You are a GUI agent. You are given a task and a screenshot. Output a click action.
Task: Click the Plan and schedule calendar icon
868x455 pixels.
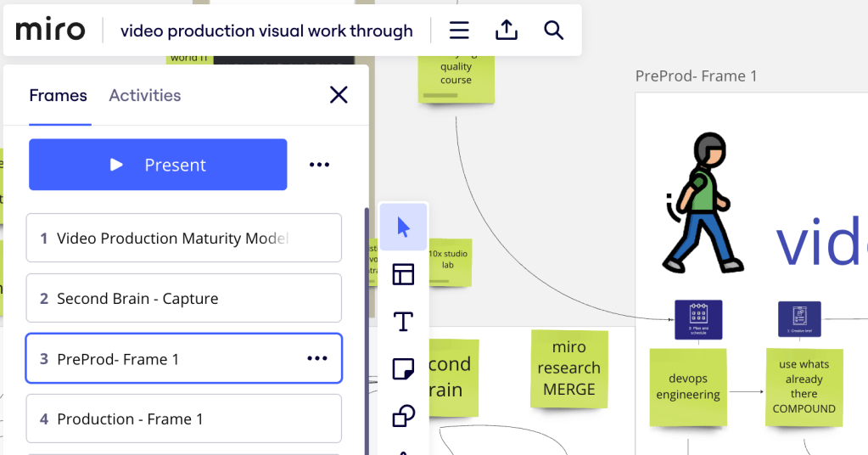click(698, 319)
